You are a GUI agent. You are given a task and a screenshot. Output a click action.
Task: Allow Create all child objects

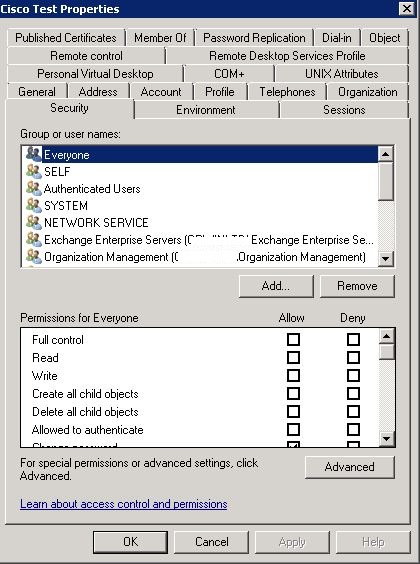293,393
